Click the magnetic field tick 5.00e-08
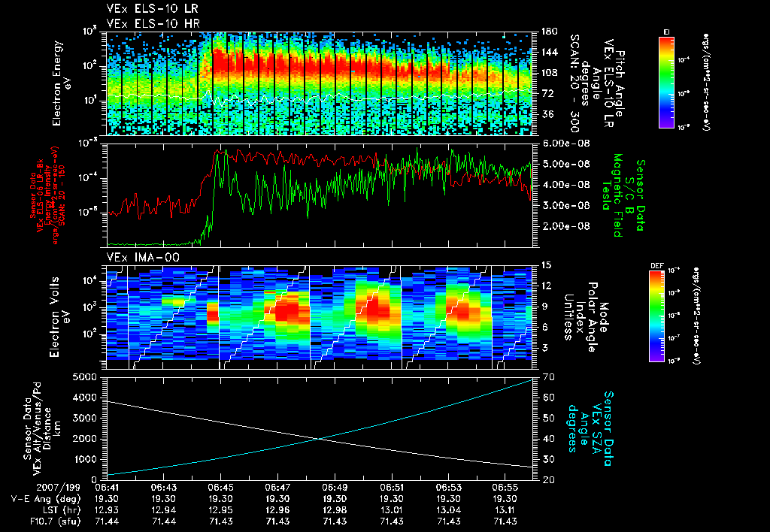The height and width of the screenshot is (532, 770). [565, 164]
